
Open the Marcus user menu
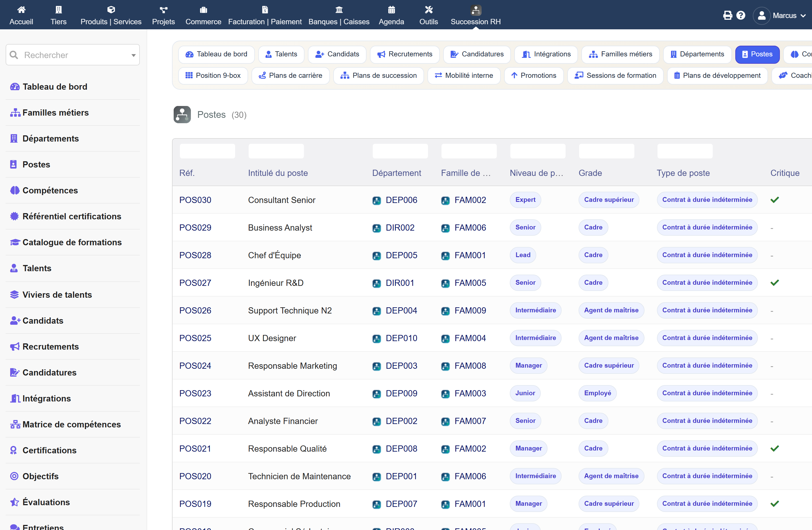tap(780, 16)
